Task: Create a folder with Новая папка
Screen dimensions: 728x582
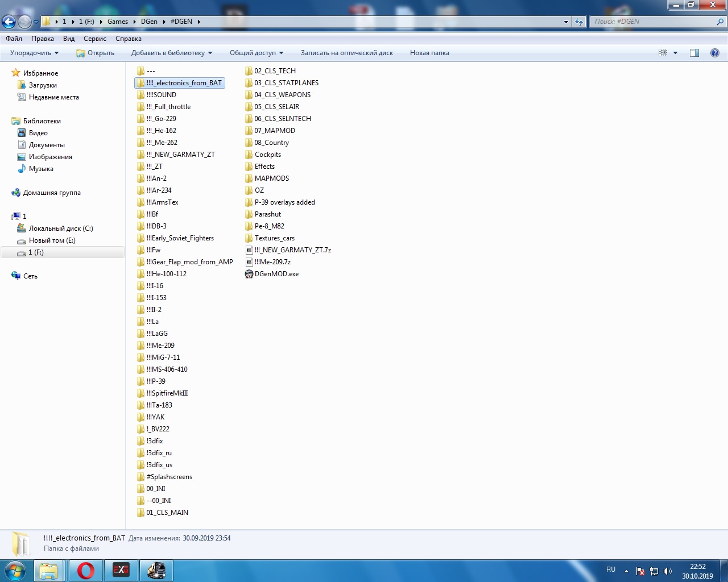Action: pyautogui.click(x=429, y=53)
